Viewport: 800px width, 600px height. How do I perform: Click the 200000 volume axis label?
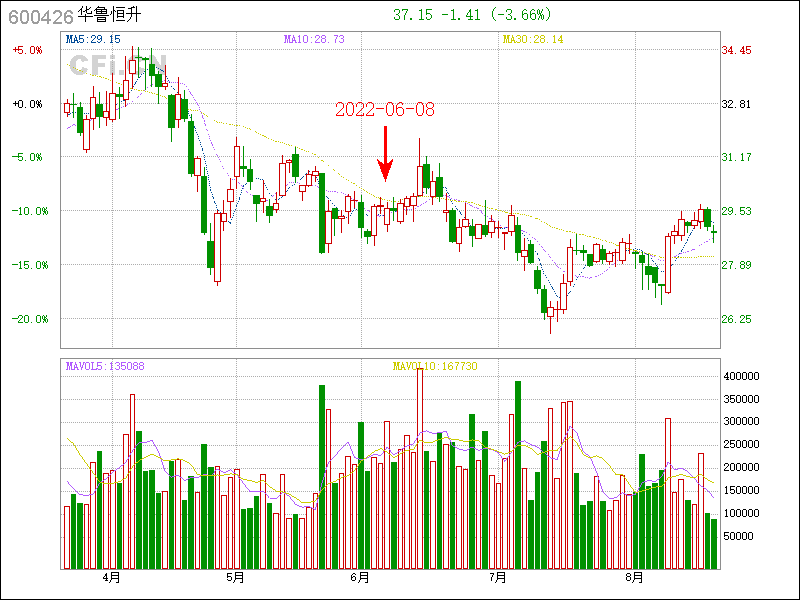tap(741, 467)
